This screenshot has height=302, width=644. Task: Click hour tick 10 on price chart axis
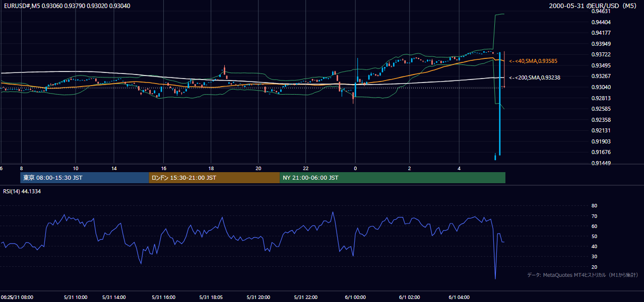coord(76,168)
